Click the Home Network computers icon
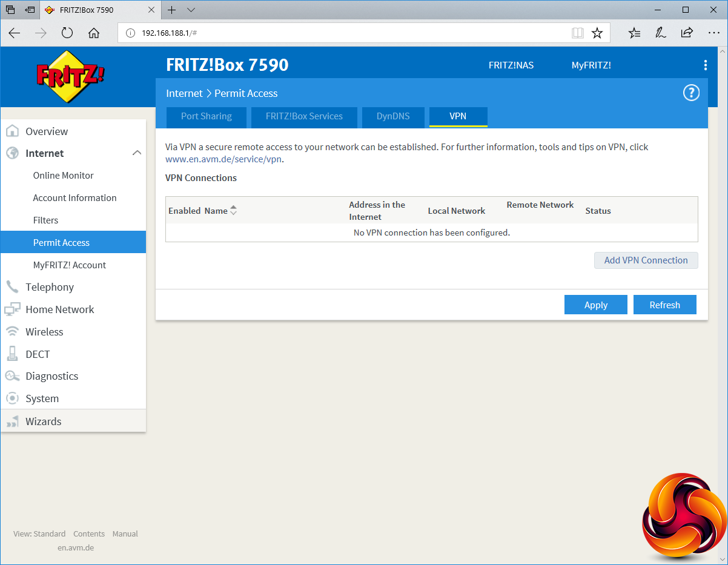728x565 pixels. tap(12, 309)
